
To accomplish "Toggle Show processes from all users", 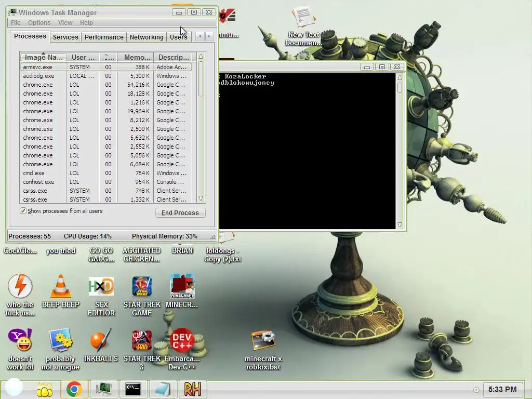I will tap(23, 211).
